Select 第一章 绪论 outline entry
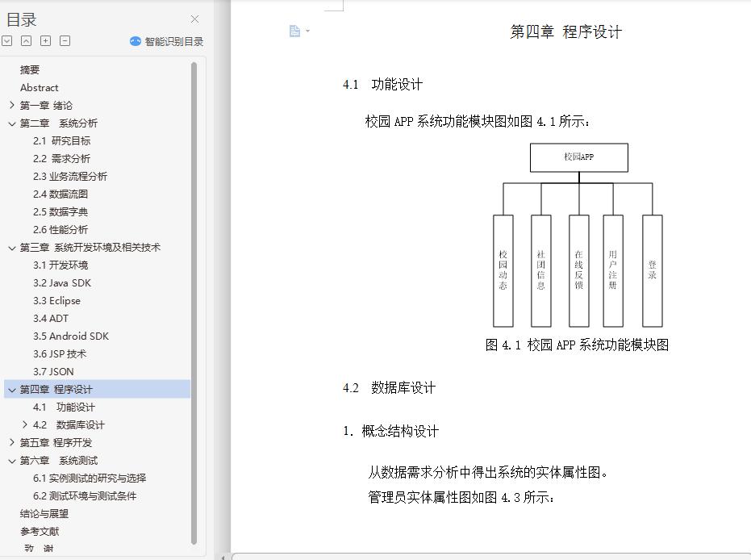Image resolution: width=751 pixels, height=560 pixels. point(46,106)
